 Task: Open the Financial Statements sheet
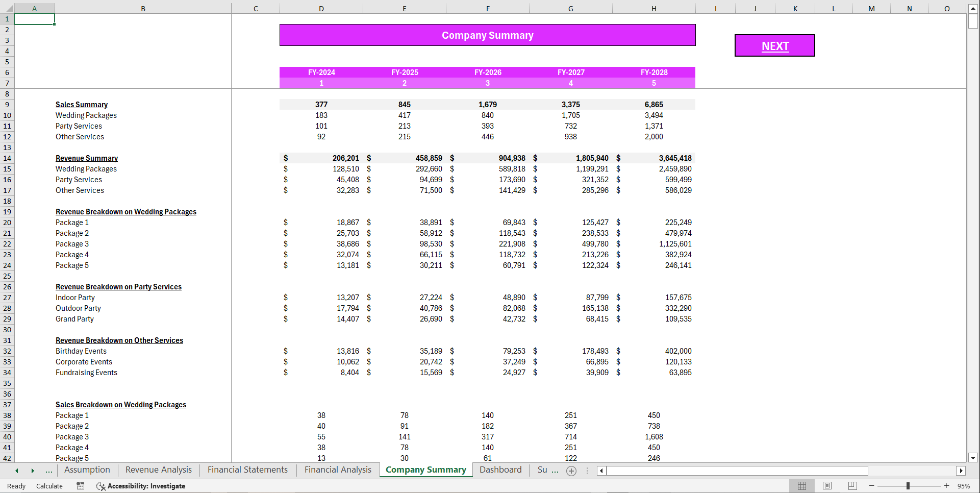(247, 470)
